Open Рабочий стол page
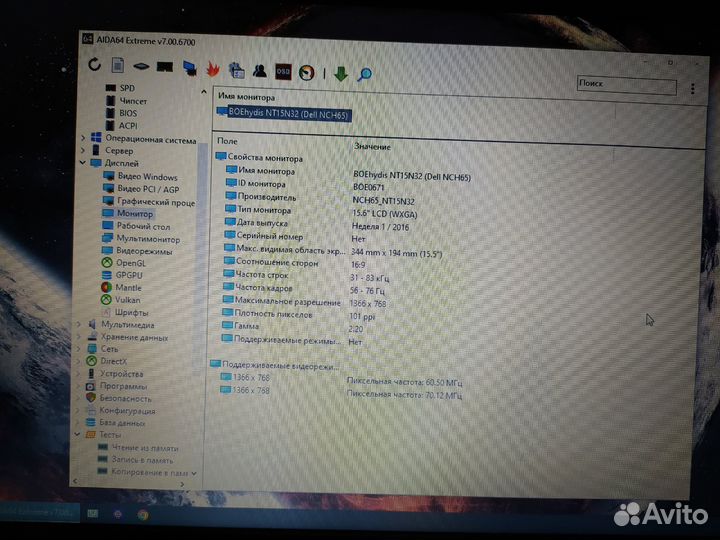The height and width of the screenshot is (540, 720). tap(143, 226)
